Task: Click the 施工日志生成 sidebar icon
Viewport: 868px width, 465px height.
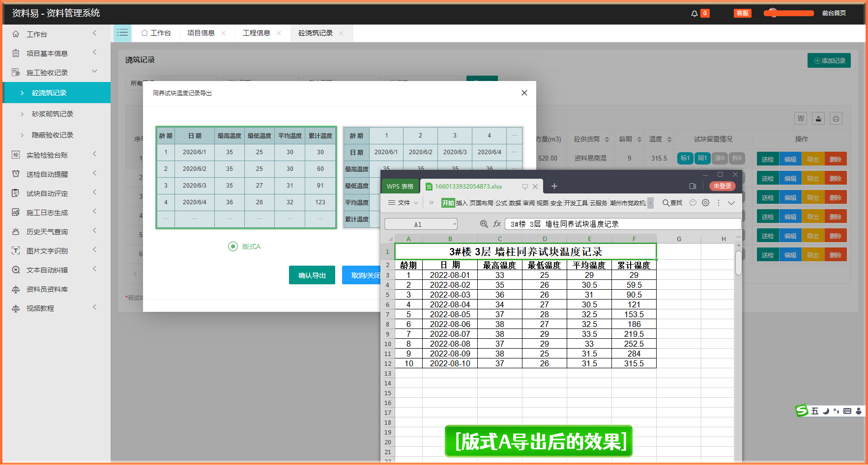Action: (x=16, y=213)
